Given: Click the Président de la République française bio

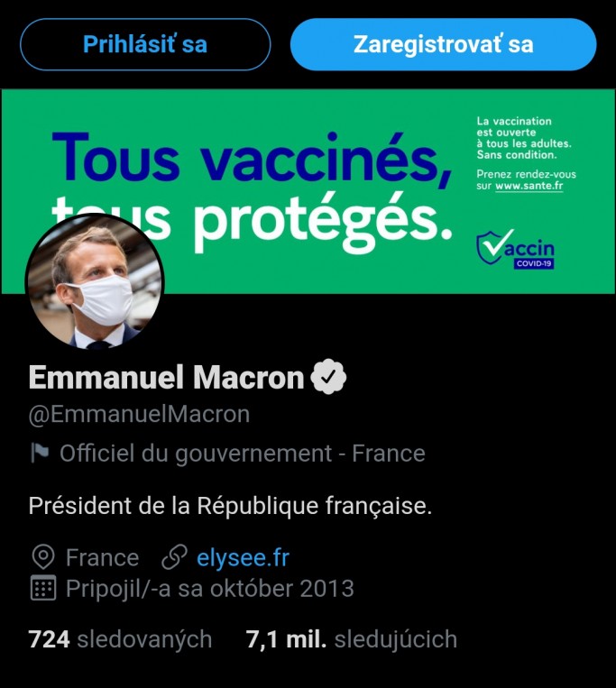Looking at the screenshot, I should 230,506.
